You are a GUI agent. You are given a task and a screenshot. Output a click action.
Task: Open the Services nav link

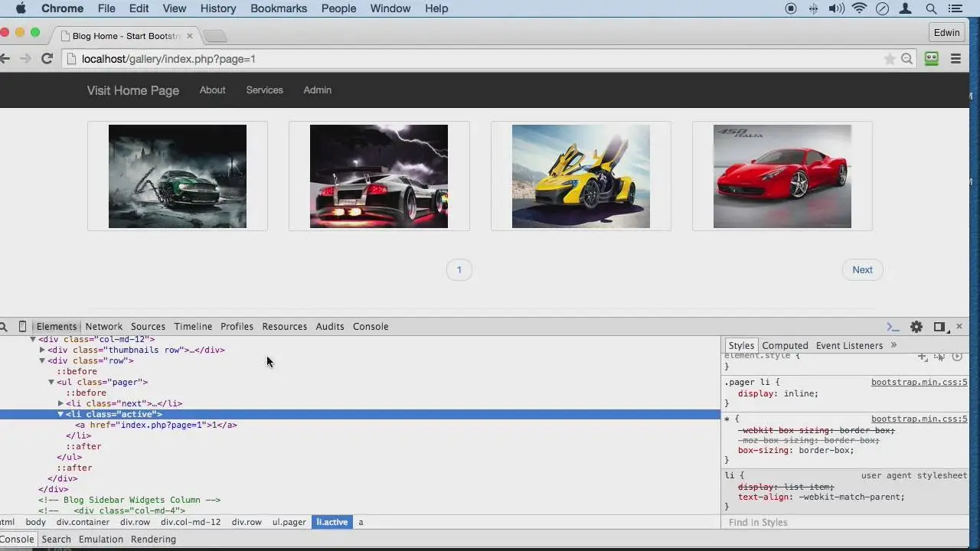[264, 90]
